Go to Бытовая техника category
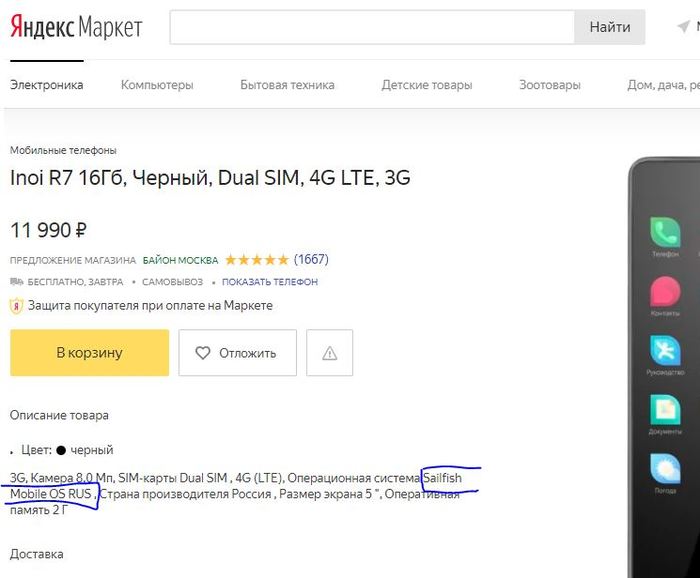 coord(287,85)
